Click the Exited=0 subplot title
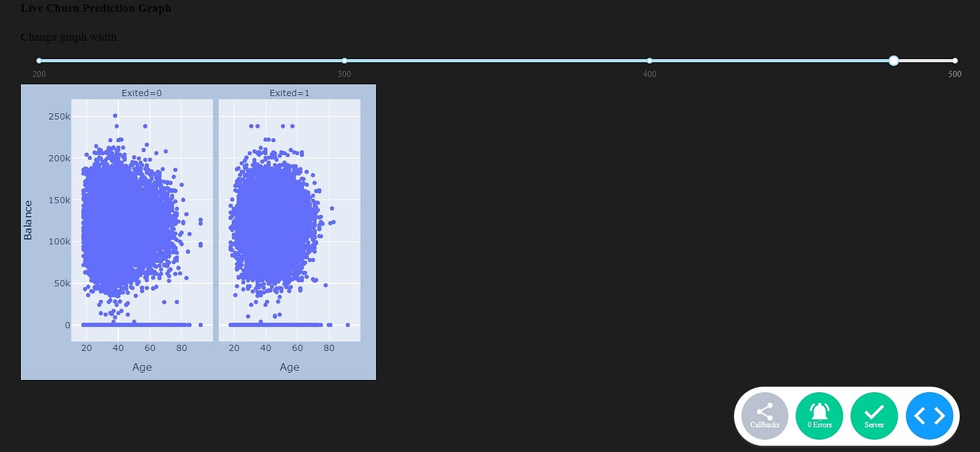The height and width of the screenshot is (452, 980). coord(141,92)
